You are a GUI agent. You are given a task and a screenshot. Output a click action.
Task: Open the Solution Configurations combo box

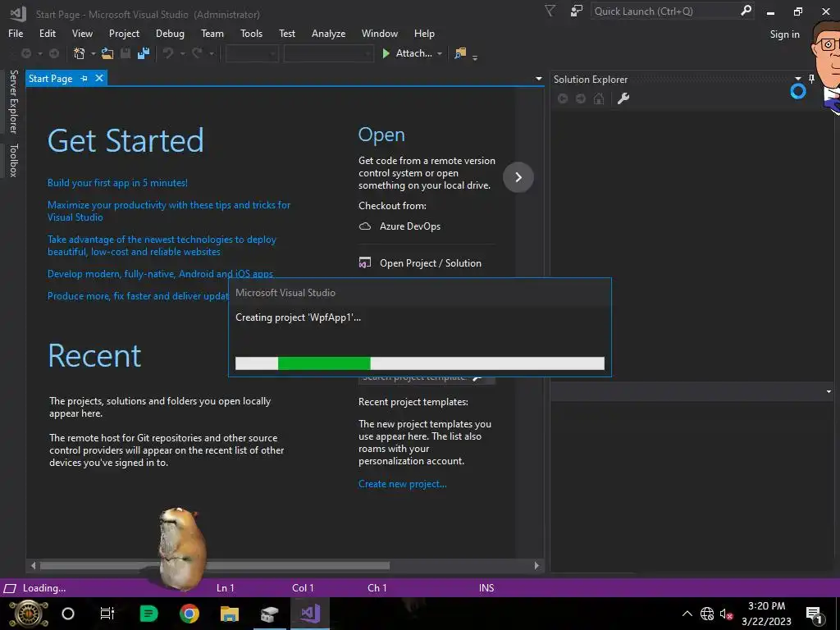252,53
